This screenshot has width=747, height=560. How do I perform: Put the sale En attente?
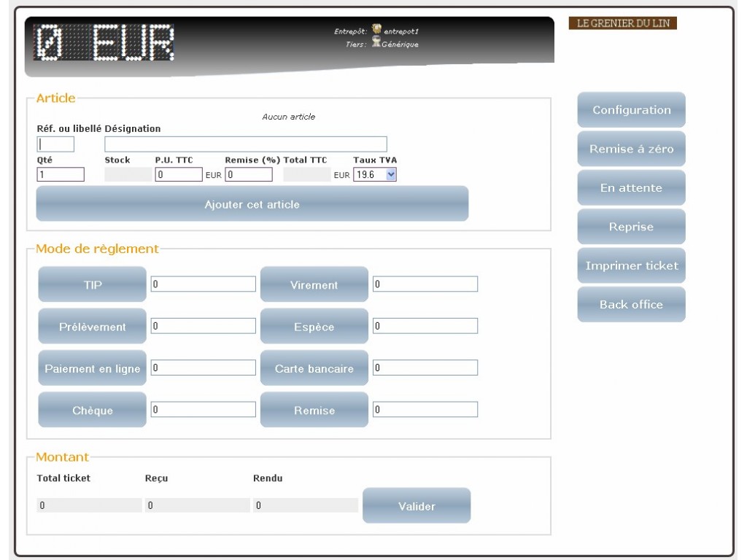(x=631, y=188)
